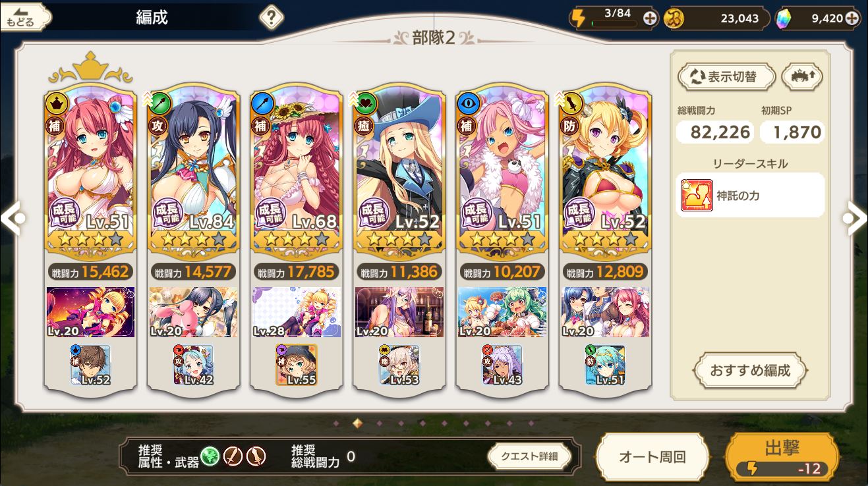This screenshot has width=868, height=486.
Task: Go to the previous squad arrow
Action: pyautogui.click(x=12, y=218)
